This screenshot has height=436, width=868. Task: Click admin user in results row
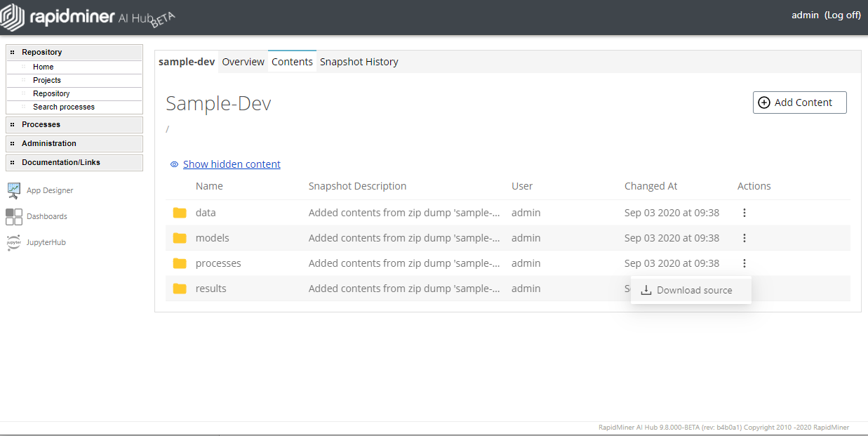[x=526, y=289]
